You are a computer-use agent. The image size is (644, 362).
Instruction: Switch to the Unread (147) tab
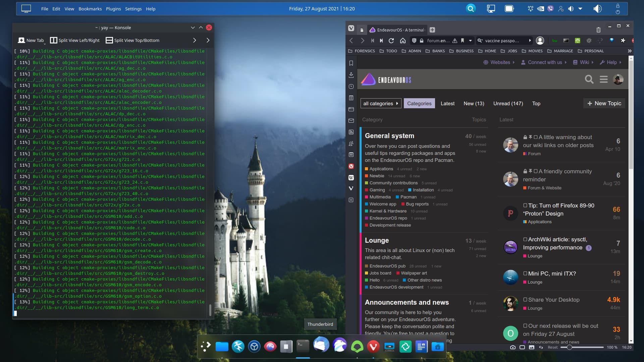pyautogui.click(x=508, y=104)
